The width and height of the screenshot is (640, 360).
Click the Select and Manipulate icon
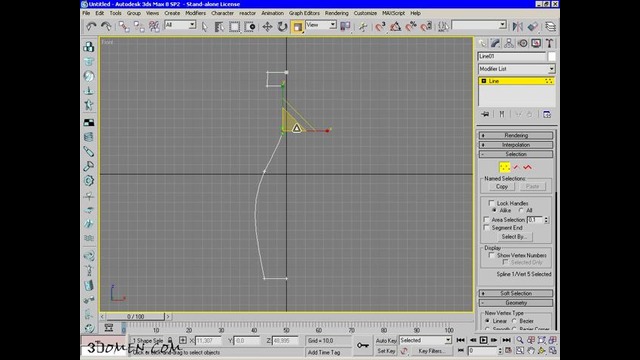(362, 27)
